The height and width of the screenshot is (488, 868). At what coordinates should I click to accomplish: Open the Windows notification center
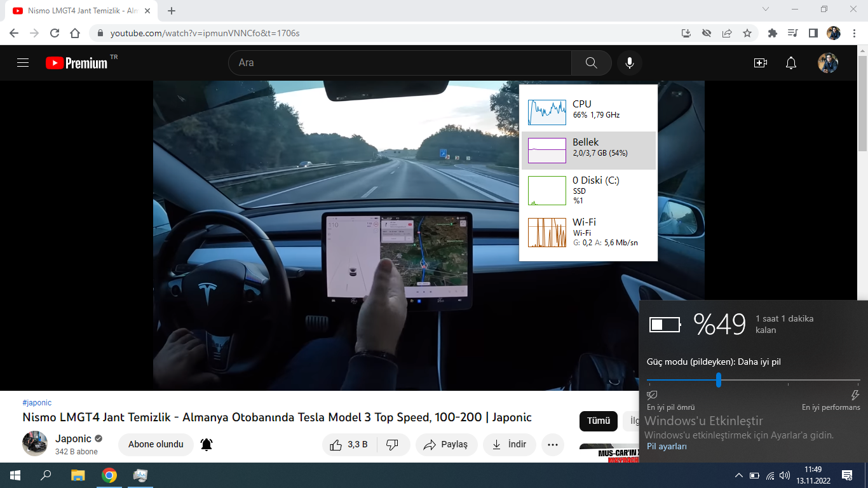(x=847, y=475)
